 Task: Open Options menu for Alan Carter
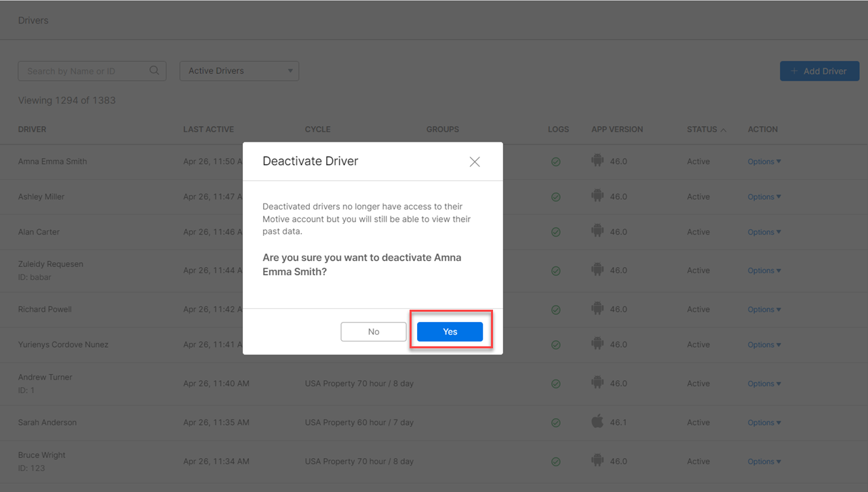[x=764, y=232]
